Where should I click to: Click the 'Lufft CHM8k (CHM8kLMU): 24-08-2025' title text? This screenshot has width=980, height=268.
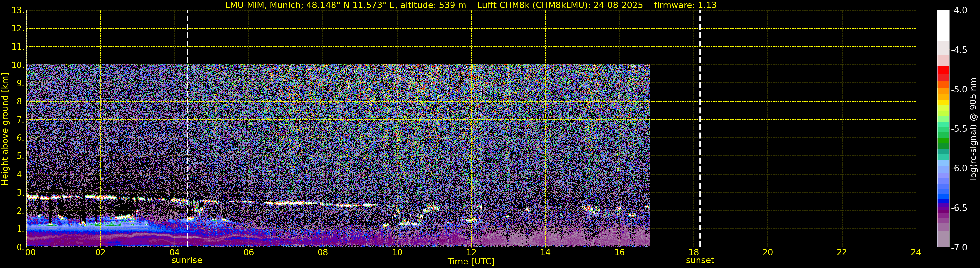[560, 5]
